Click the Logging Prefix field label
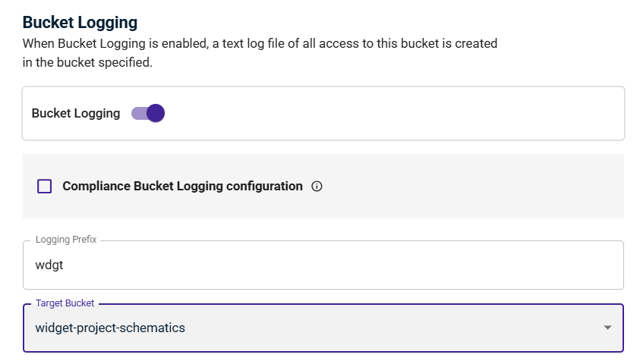The image size is (643, 364). coord(66,239)
